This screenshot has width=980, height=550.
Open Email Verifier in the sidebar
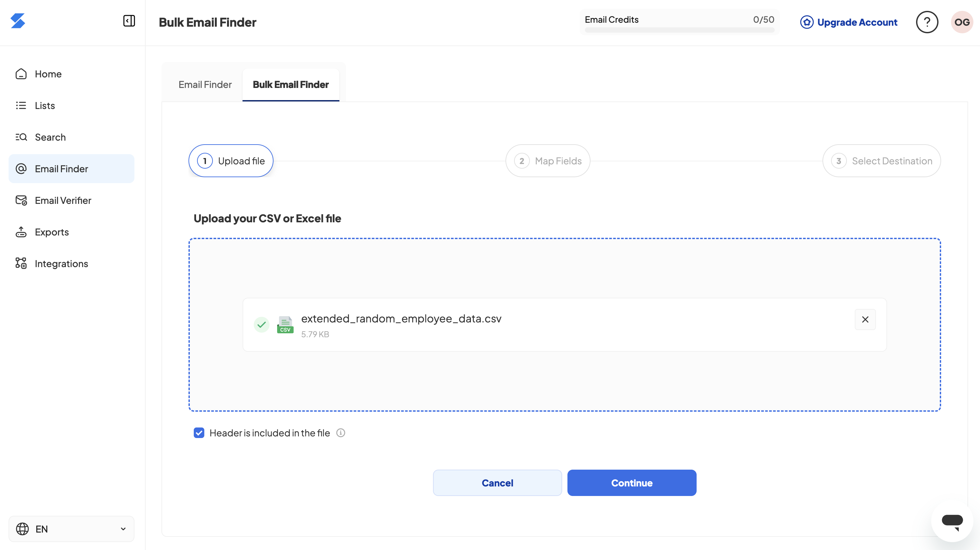pos(72,200)
